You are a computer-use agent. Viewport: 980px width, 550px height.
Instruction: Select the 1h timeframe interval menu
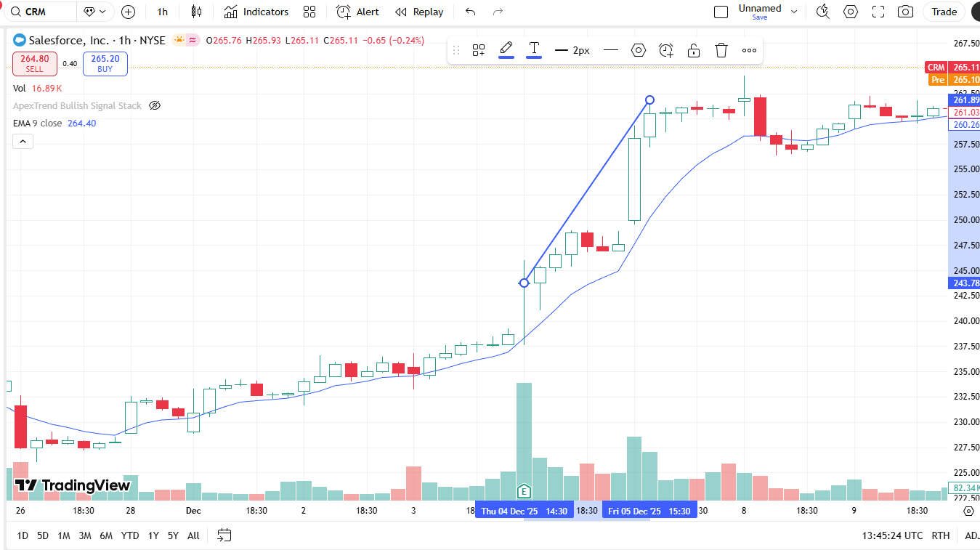click(162, 12)
